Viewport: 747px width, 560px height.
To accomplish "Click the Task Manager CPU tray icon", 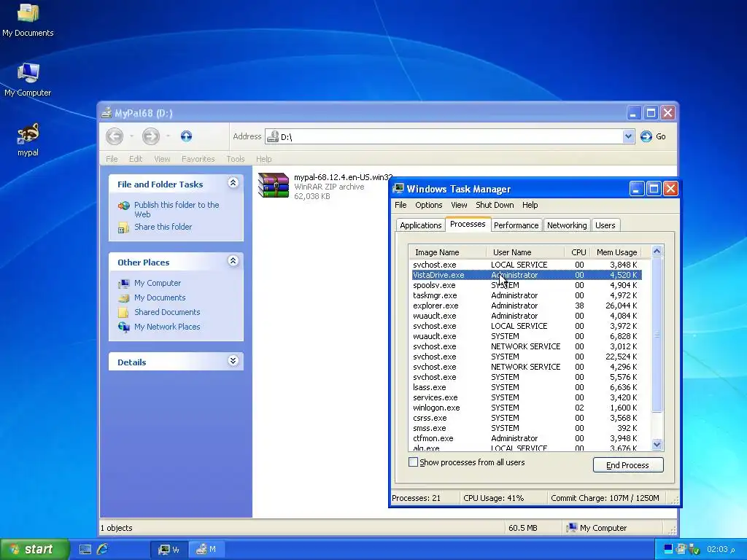I will [x=668, y=549].
